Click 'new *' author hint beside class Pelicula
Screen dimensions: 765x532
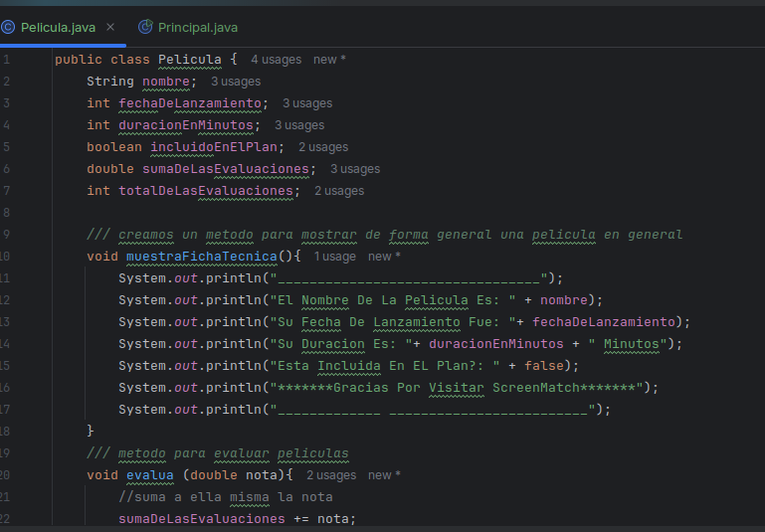329,60
